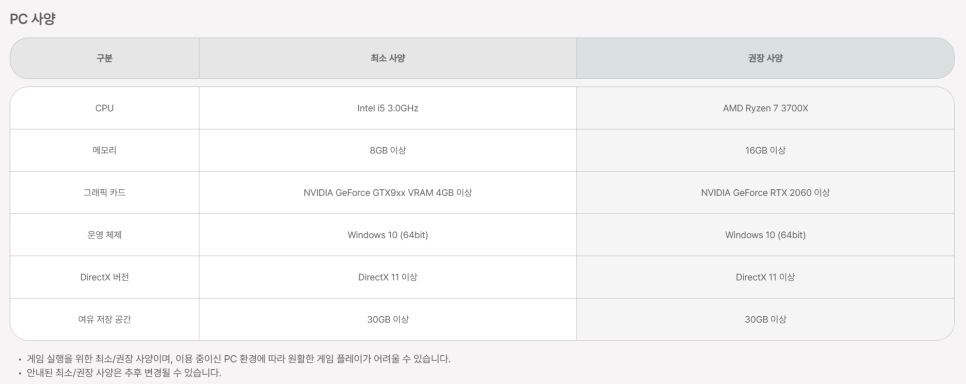
Task: Click the 그래픽 카드 row label
Action: (104, 192)
